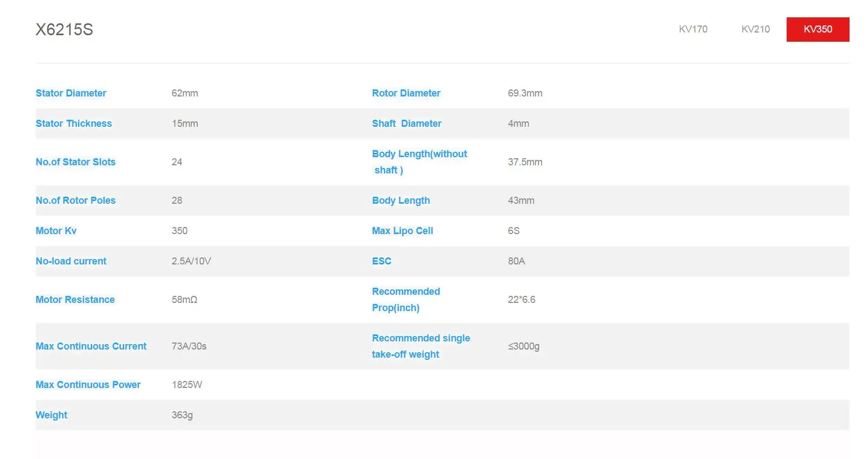Click the Weight label

52,415
